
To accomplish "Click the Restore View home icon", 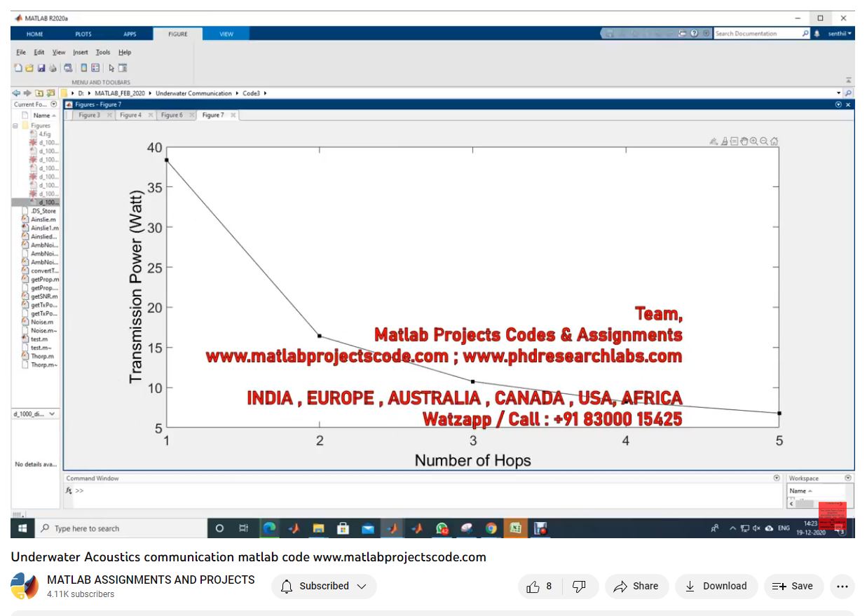I will point(774,141).
